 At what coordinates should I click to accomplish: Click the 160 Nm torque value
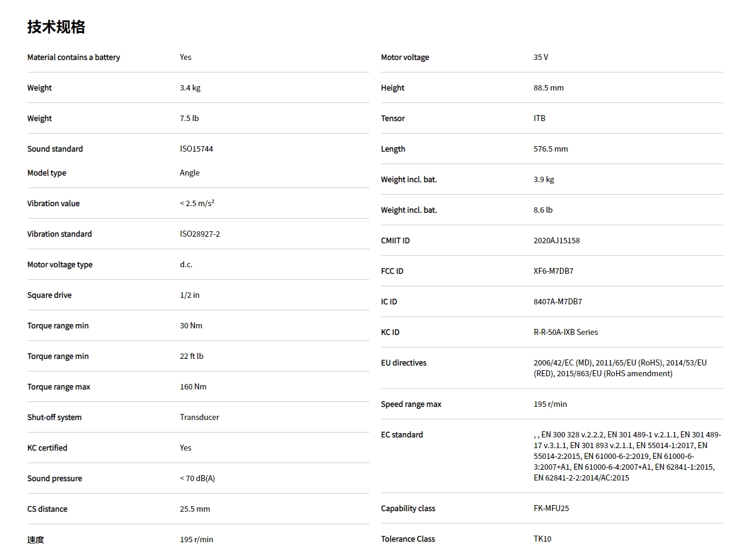coord(193,387)
